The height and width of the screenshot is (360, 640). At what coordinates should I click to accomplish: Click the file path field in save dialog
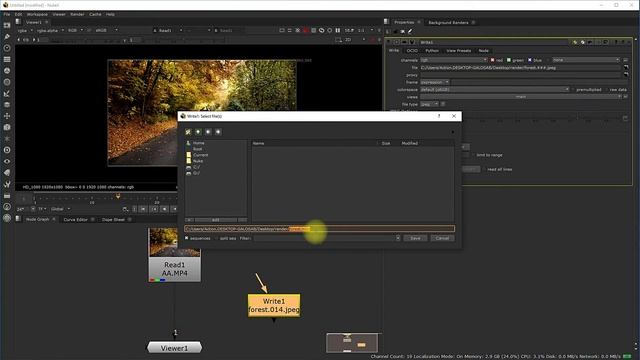pos(319,229)
